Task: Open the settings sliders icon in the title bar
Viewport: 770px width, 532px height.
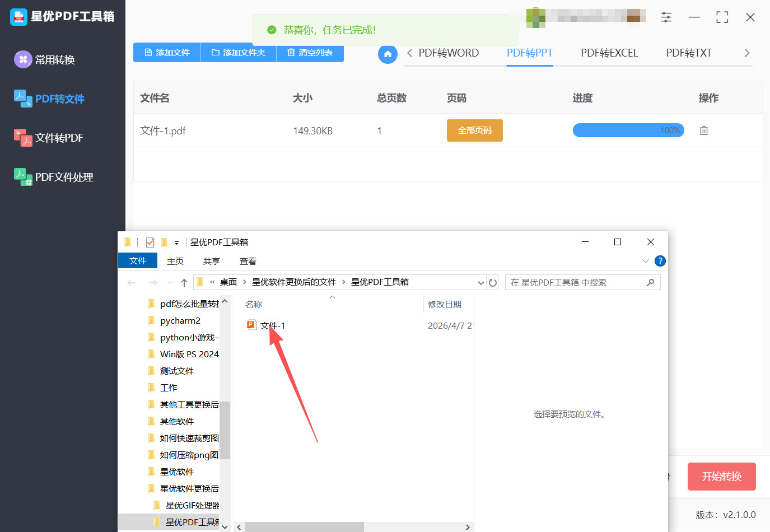Action: coord(666,17)
